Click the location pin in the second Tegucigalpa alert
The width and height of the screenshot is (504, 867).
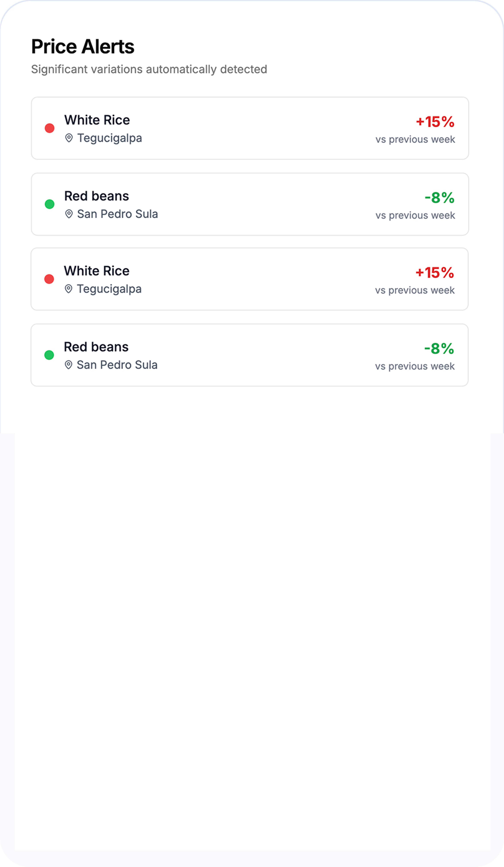[x=68, y=289]
